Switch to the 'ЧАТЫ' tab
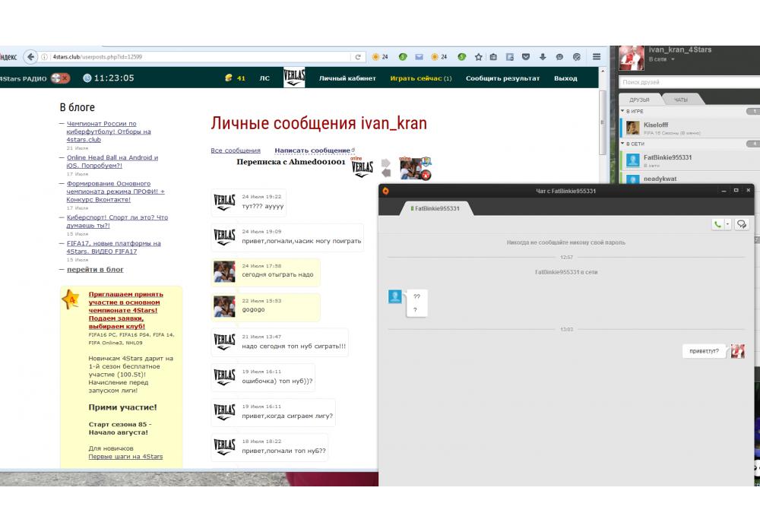This screenshot has width=760, height=532. pos(680,100)
